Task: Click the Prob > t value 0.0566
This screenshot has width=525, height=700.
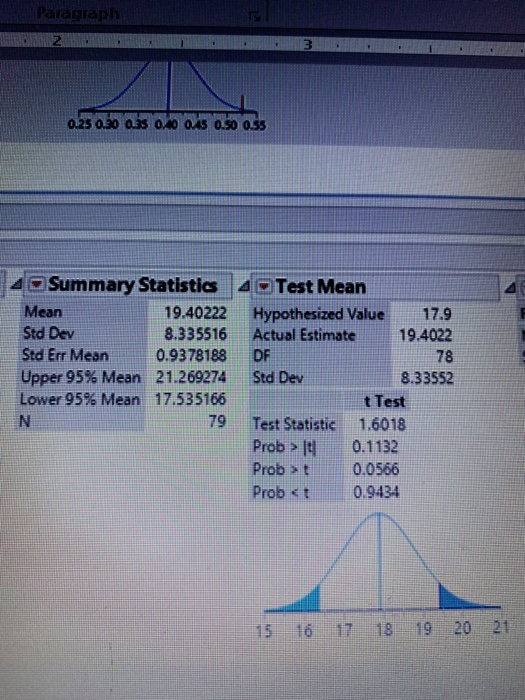Action: 376,469
